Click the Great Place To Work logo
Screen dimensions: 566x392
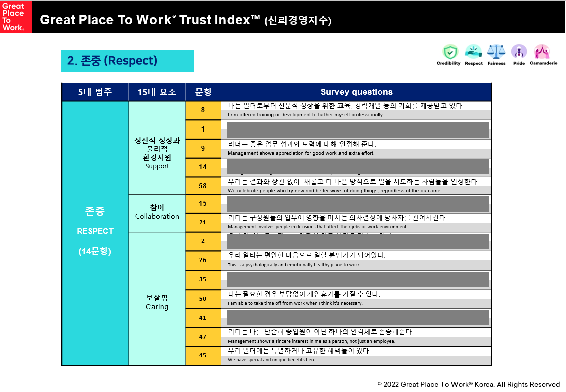coord(16,16)
